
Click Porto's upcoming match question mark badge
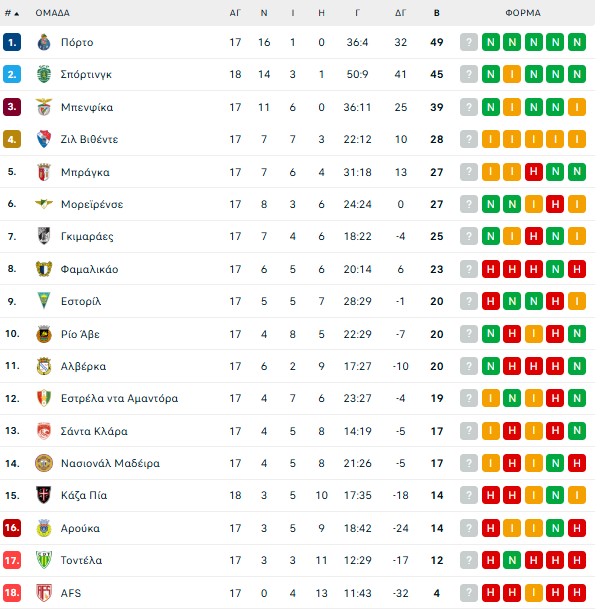468,42
